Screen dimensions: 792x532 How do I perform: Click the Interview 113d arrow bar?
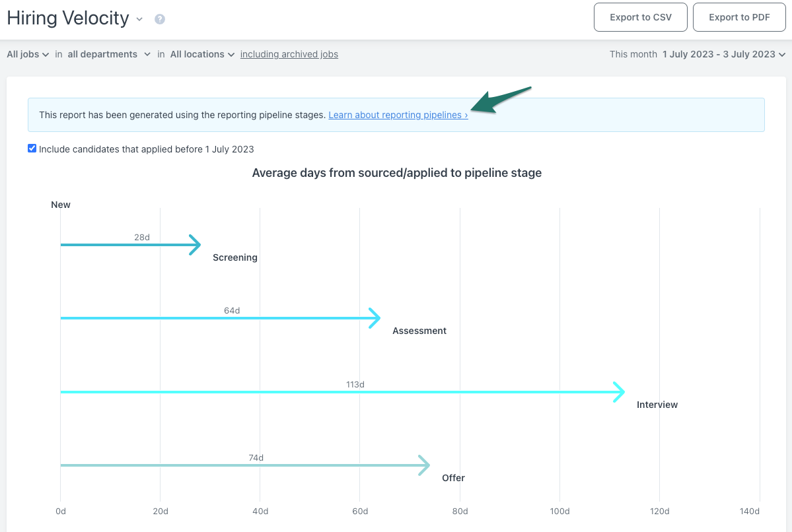pos(342,391)
